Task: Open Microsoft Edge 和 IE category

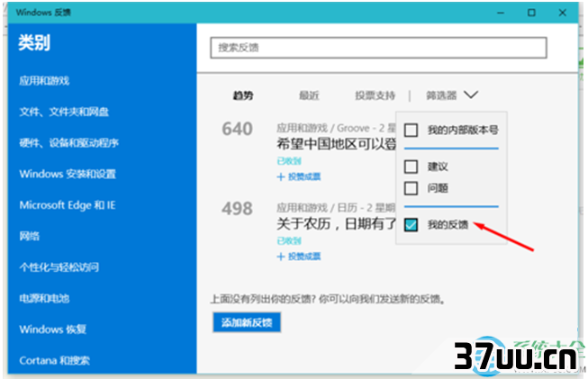Action: (68, 205)
